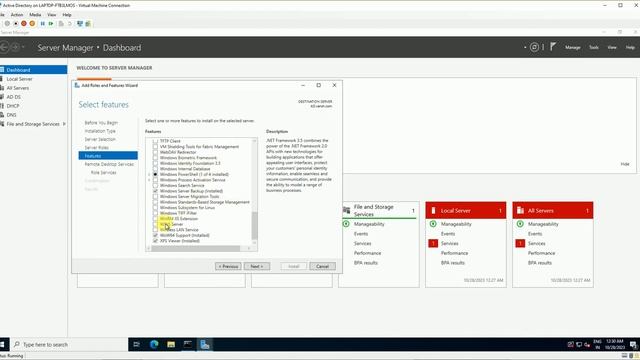
Task: Open Server Manager Help menu
Action: coord(630,47)
